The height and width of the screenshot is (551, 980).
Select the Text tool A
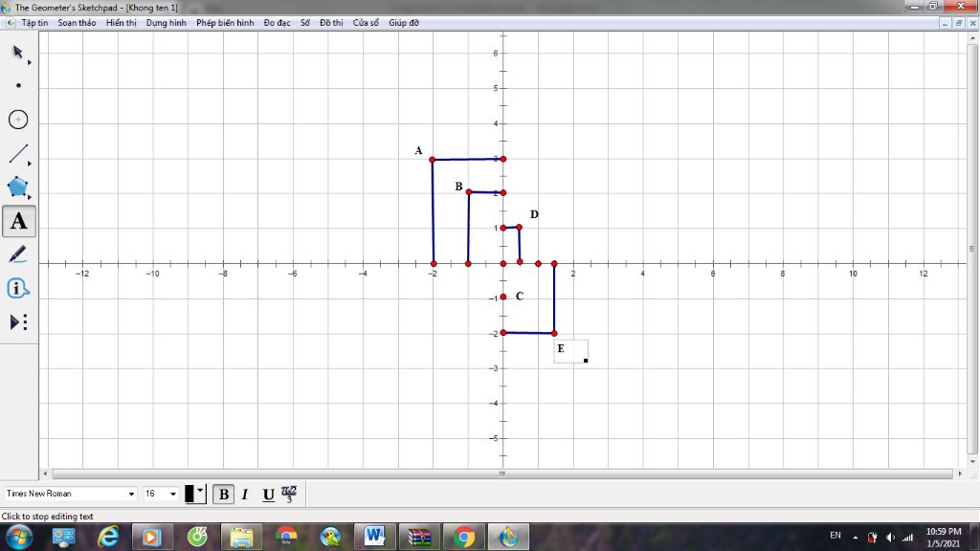click(19, 221)
